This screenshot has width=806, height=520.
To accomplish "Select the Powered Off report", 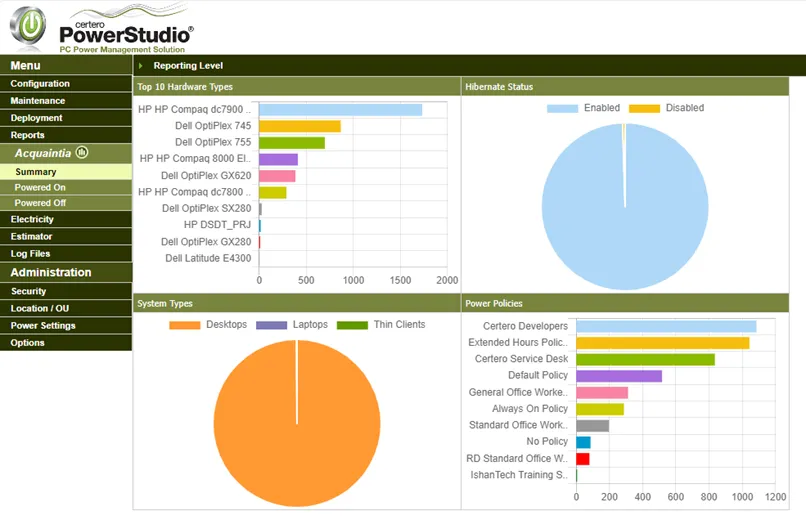I will click(x=40, y=203).
